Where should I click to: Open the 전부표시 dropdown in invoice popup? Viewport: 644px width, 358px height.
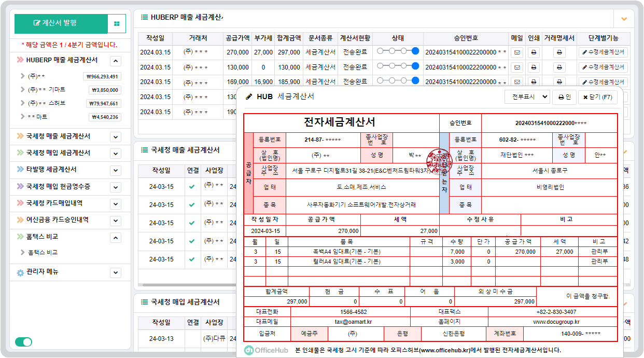point(527,97)
